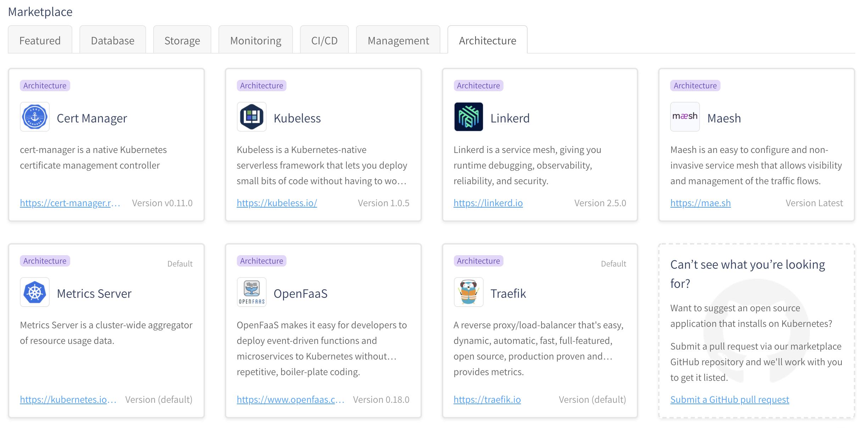Click the Architecture tag on OpenFaaS card

click(262, 261)
